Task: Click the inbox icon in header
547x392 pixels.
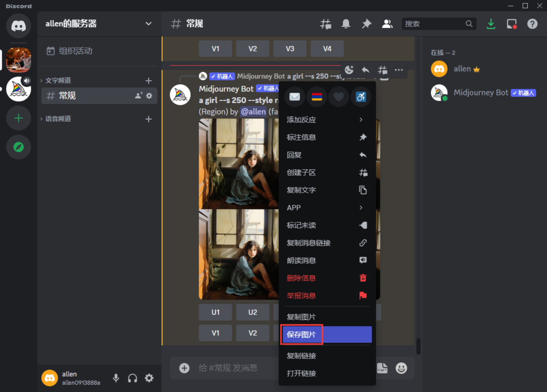Action: [511, 24]
